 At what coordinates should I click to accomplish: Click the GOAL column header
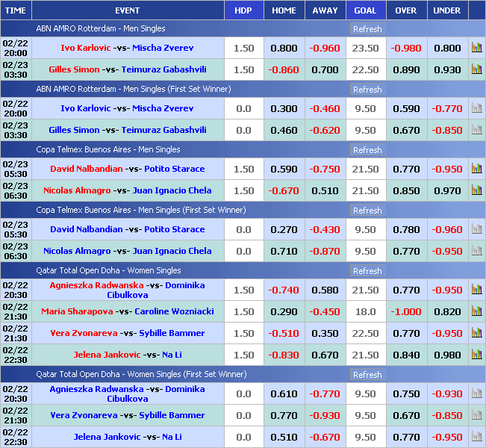365,10
